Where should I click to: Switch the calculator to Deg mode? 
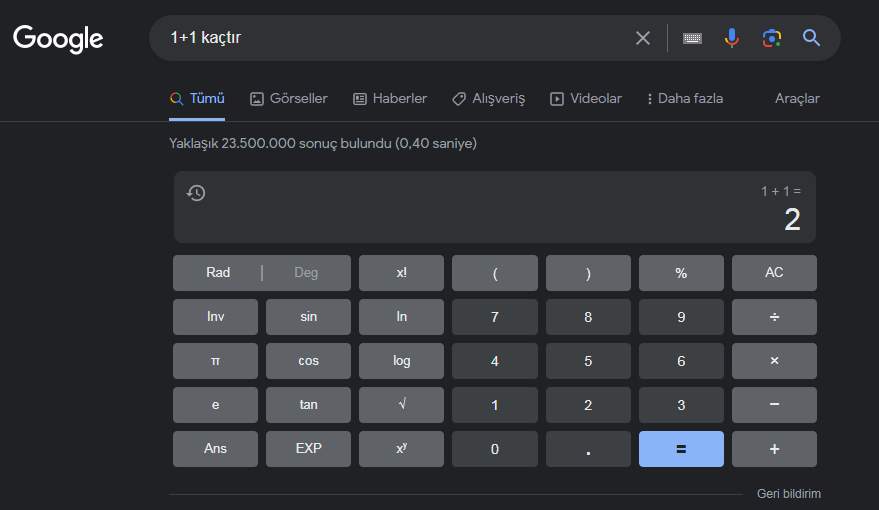(x=306, y=273)
